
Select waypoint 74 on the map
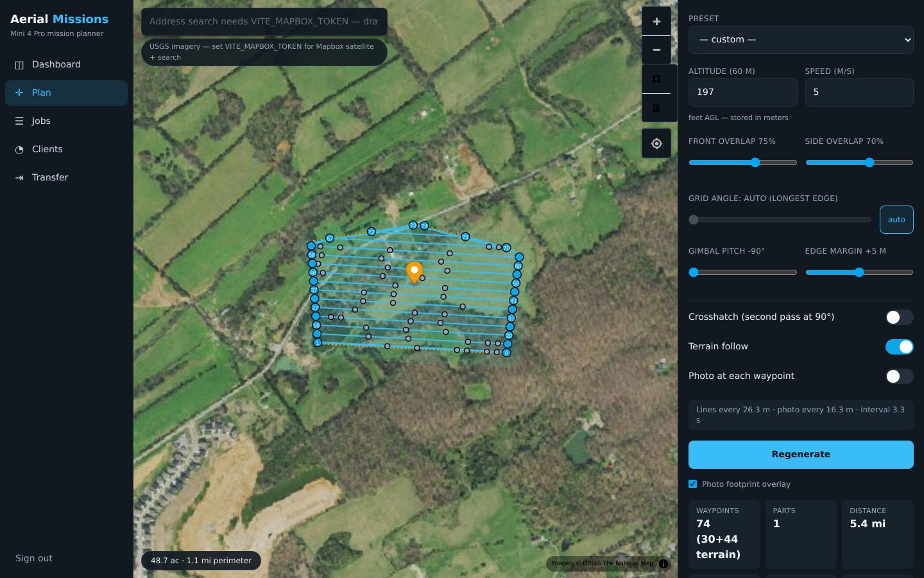(424, 225)
